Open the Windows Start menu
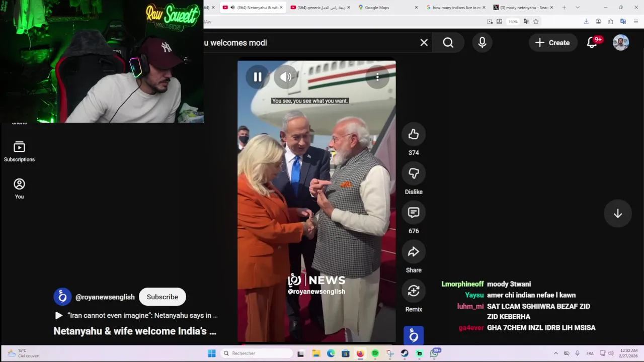The width and height of the screenshot is (644, 362). [x=212, y=353]
